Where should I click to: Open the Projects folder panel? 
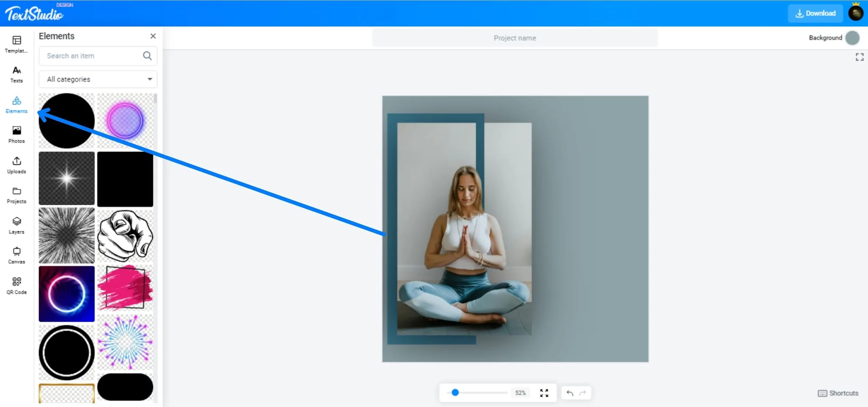click(16, 196)
